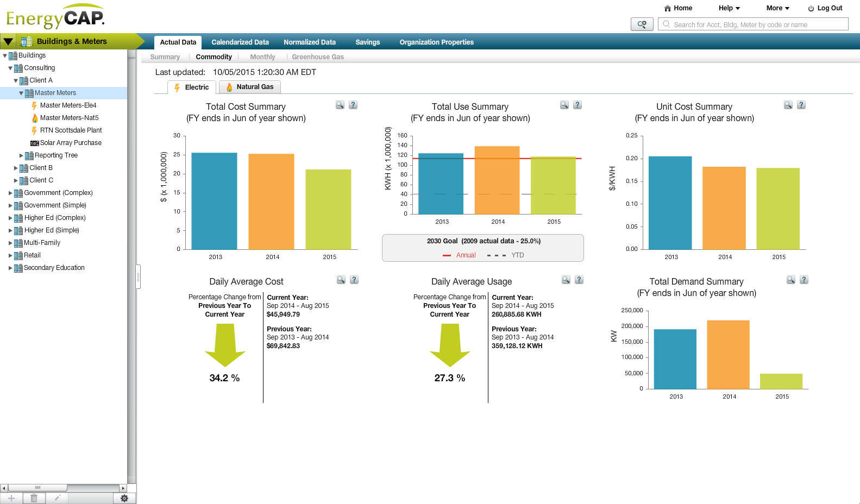The image size is (860, 504).
Task: Open help for Total Use Summary chart
Action: tap(577, 105)
